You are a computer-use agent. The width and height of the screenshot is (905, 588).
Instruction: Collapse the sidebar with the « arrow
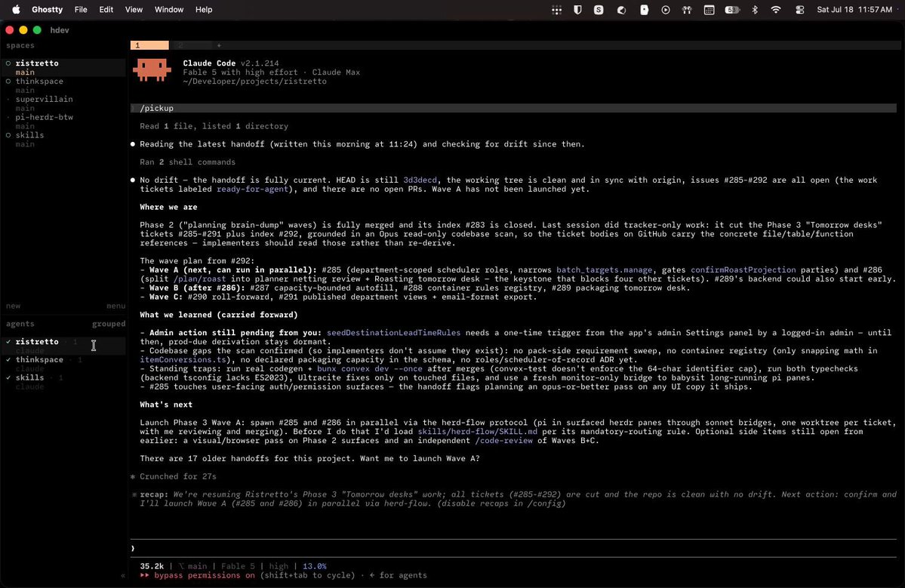[x=123, y=574]
